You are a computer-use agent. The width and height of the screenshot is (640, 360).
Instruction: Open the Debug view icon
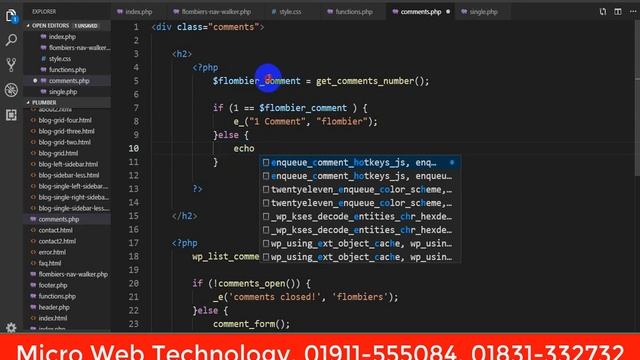tap(11, 90)
